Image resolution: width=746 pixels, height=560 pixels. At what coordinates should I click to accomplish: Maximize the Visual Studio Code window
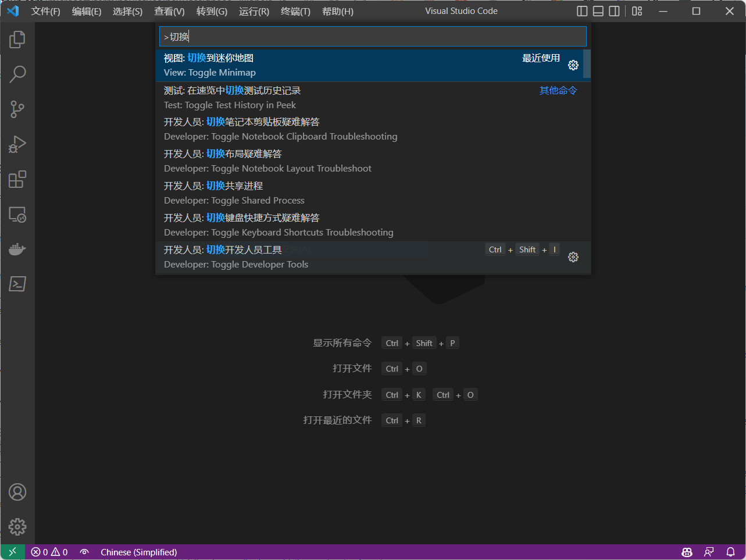pos(697,11)
